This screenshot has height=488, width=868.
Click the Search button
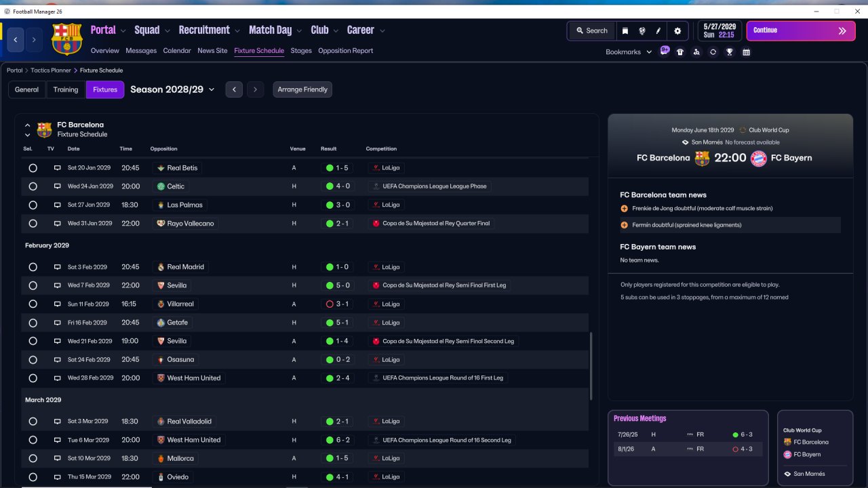(x=591, y=30)
